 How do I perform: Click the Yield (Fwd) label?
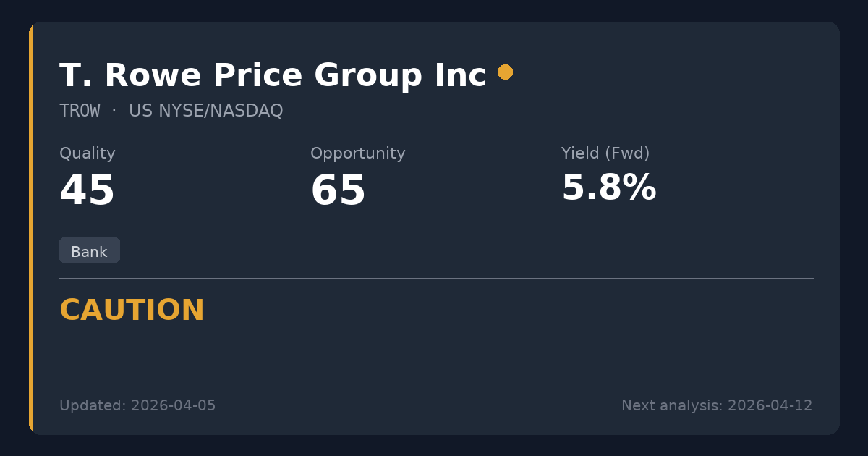click(x=605, y=153)
